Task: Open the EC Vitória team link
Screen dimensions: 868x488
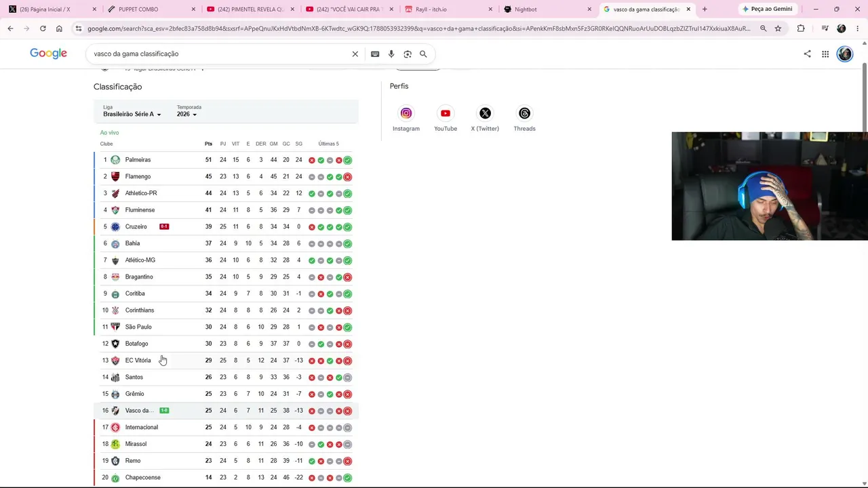Action: [138, 361]
